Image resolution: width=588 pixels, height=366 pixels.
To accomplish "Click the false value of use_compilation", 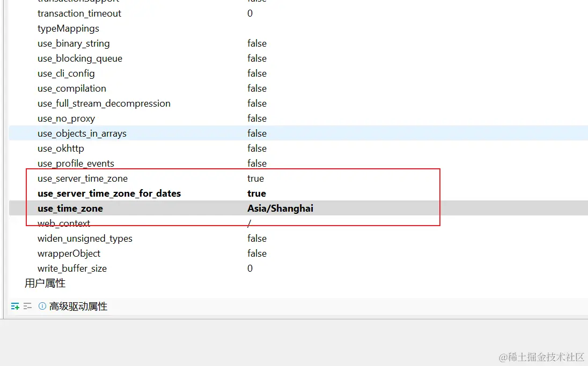I will coord(257,88).
